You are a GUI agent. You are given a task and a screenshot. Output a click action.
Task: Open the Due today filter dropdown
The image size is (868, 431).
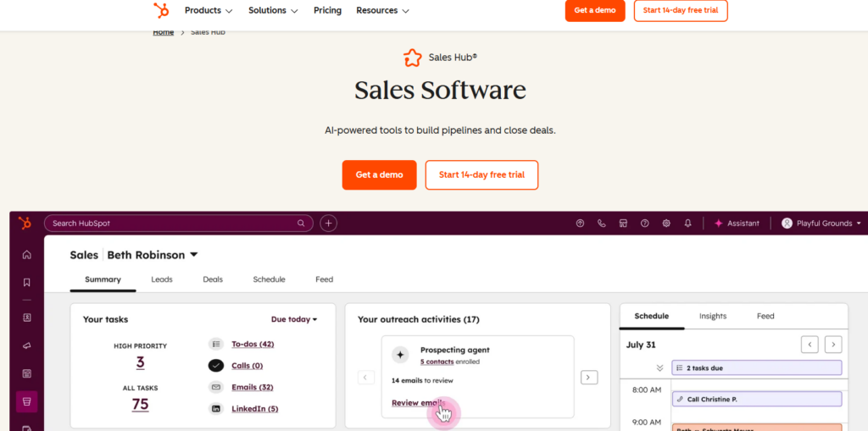(x=294, y=320)
